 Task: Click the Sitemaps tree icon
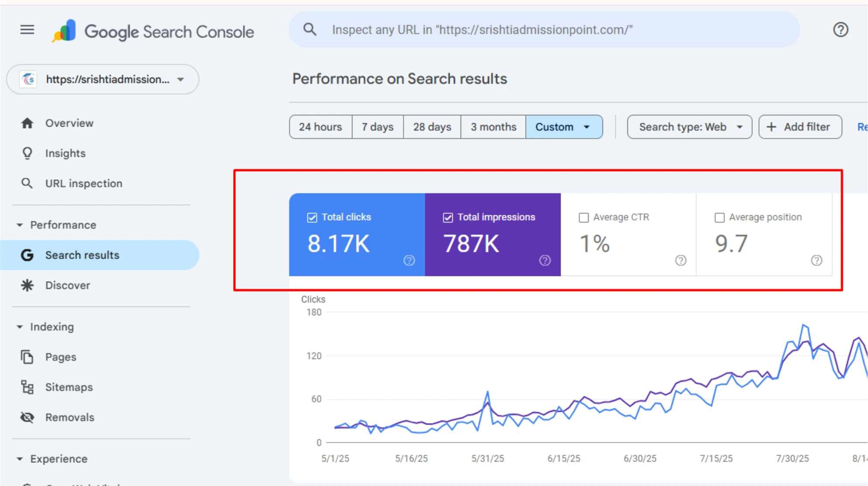pos(27,387)
